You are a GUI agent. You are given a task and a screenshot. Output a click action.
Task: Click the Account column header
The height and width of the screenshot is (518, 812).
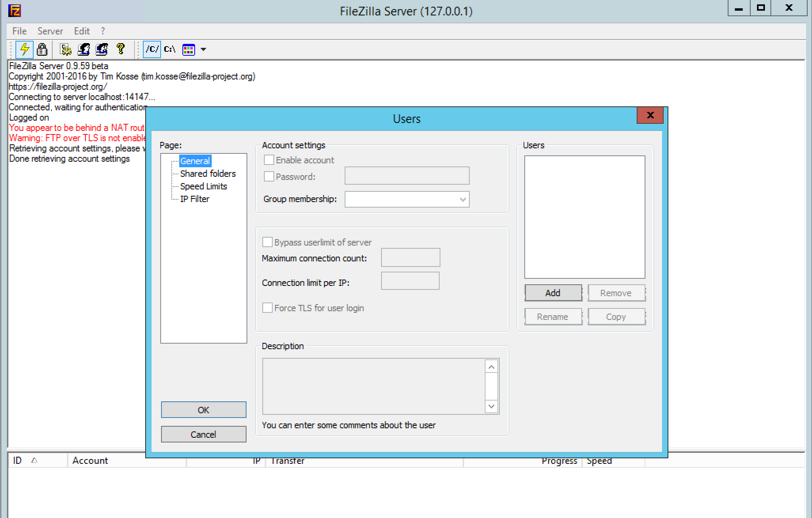[x=127, y=461]
